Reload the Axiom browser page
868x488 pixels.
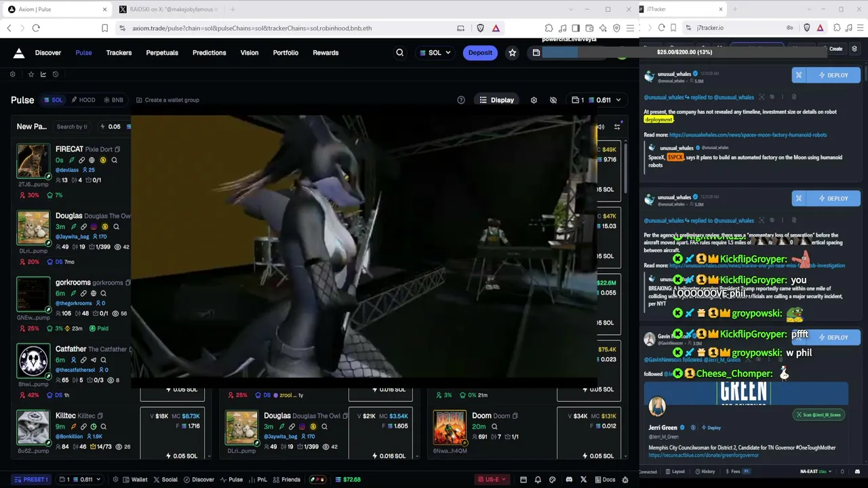click(x=36, y=28)
